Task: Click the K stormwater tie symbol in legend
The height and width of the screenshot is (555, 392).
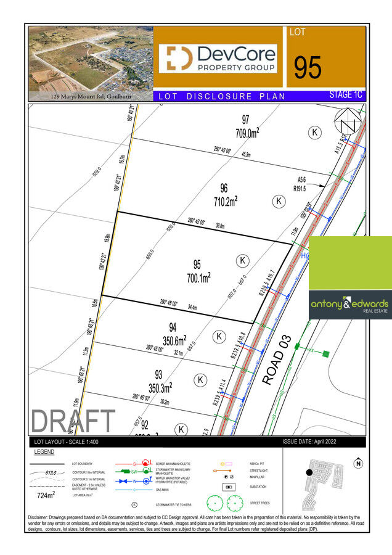Action: pos(134,504)
